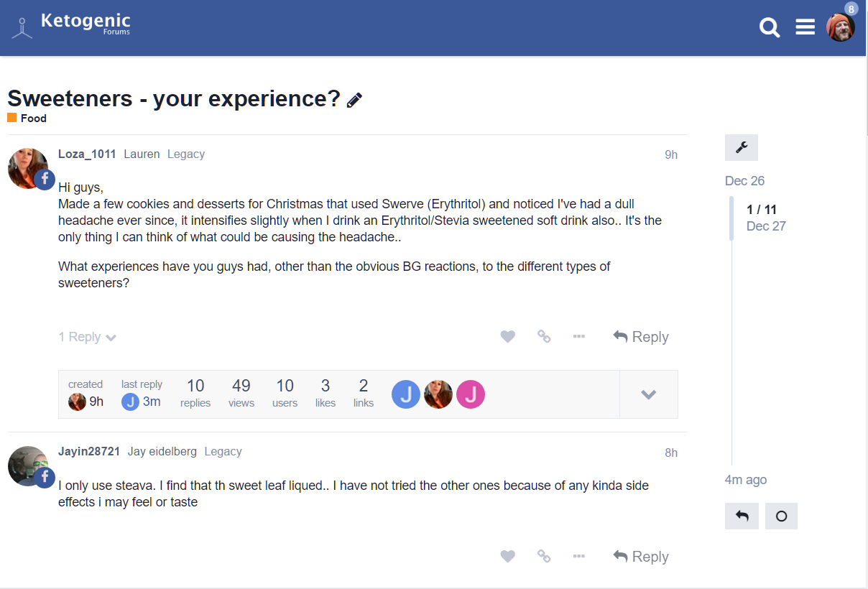This screenshot has width=868, height=589.
Task: Expand the 1 Reply dropdown
Action: pos(87,337)
